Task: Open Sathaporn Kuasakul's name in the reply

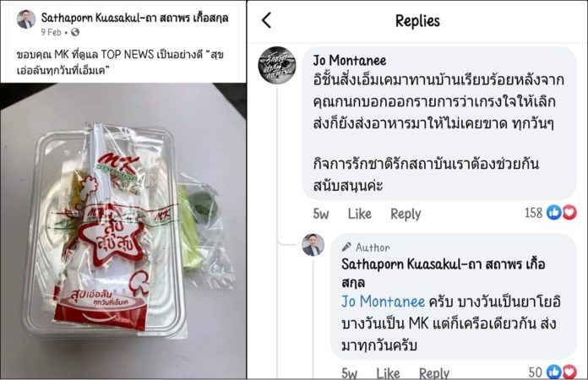Action: tap(444, 274)
